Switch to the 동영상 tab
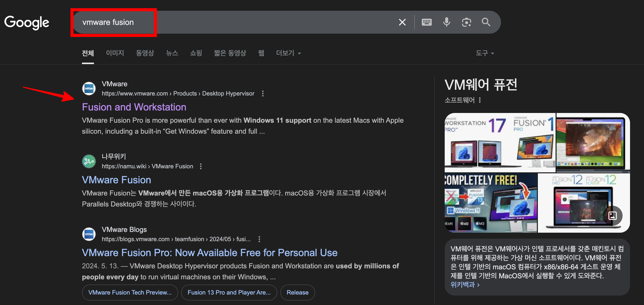 point(145,53)
